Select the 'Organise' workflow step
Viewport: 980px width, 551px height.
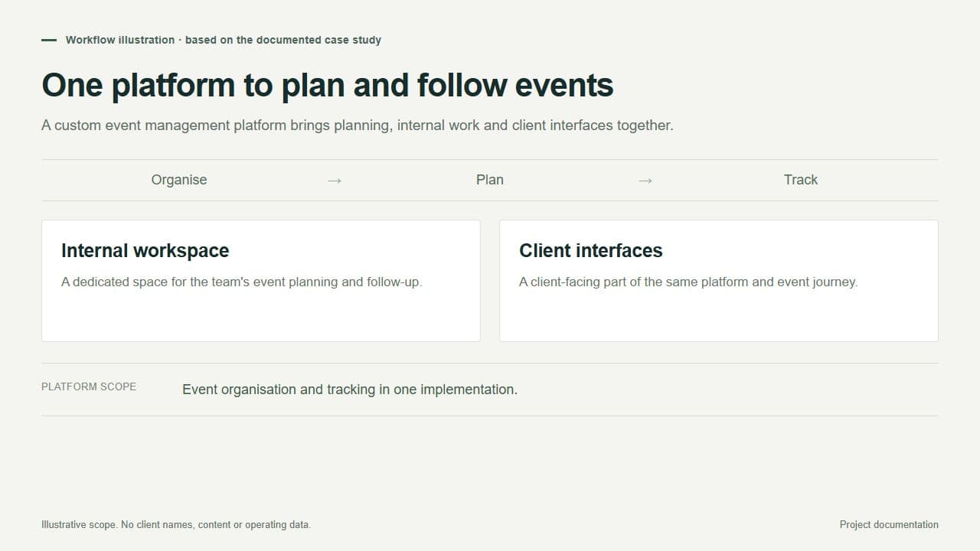click(x=179, y=180)
